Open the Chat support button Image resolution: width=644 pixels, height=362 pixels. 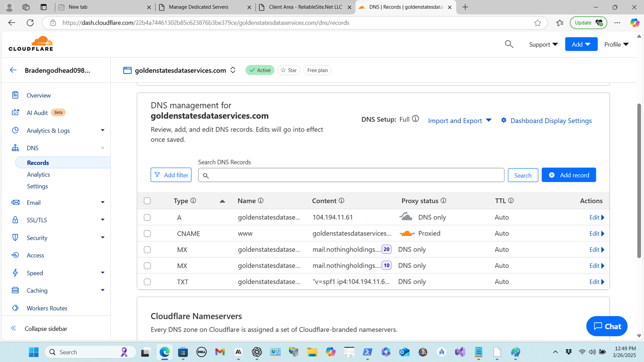607,326
